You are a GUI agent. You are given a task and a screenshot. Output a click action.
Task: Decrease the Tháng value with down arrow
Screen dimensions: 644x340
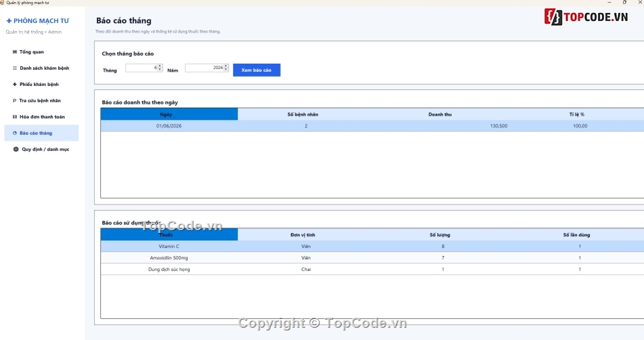tap(160, 69)
